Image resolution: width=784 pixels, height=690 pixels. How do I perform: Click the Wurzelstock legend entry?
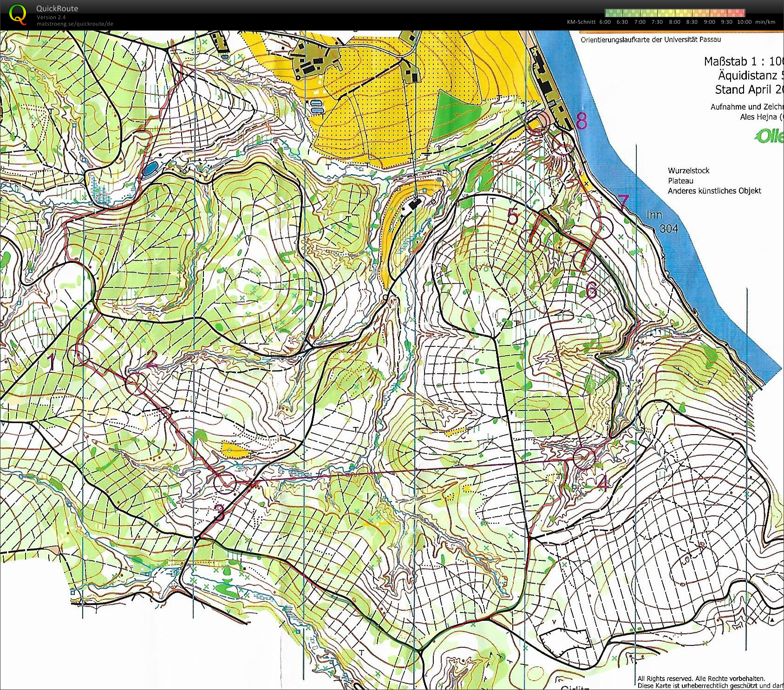[x=689, y=170]
